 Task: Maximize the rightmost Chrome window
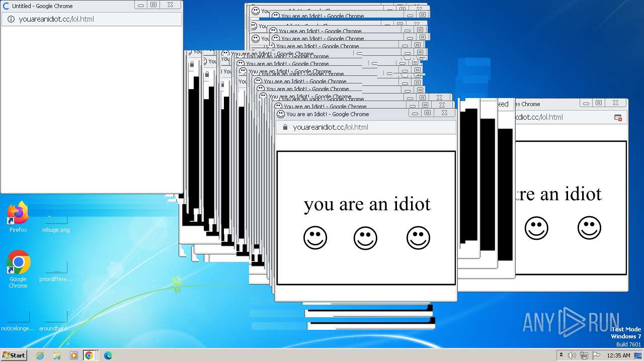tap(599, 103)
